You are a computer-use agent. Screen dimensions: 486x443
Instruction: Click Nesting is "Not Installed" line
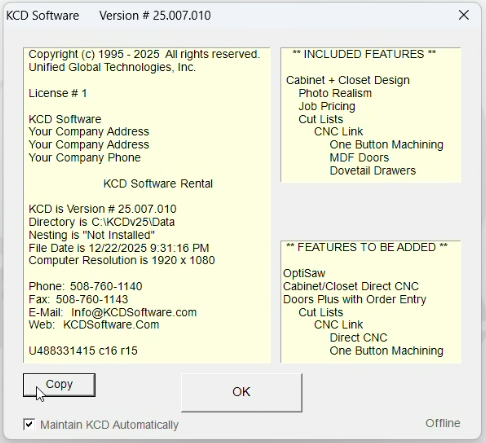(91, 235)
